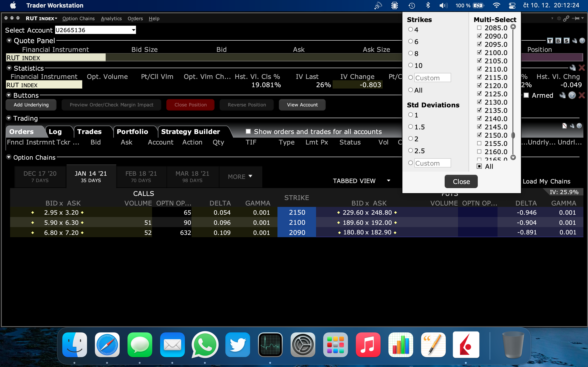Open the Analytics menu
Viewport: 588px width, 367px height.
coord(111,18)
